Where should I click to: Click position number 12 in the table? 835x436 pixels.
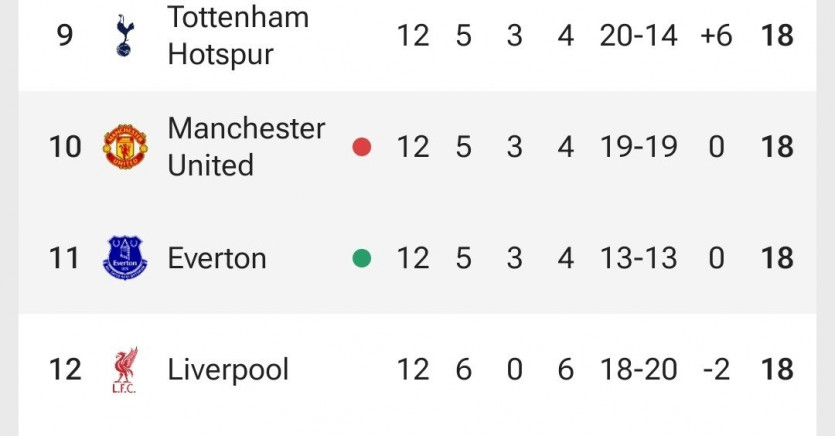pyautogui.click(x=65, y=370)
